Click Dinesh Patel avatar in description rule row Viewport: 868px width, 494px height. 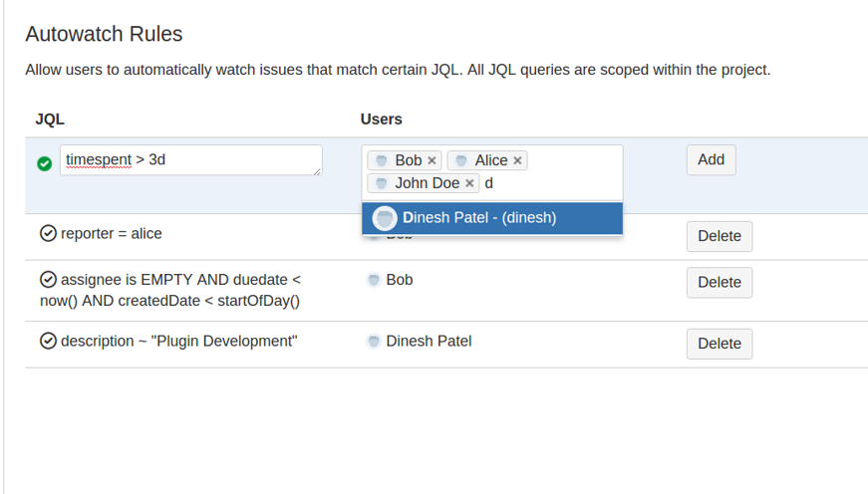(x=374, y=342)
